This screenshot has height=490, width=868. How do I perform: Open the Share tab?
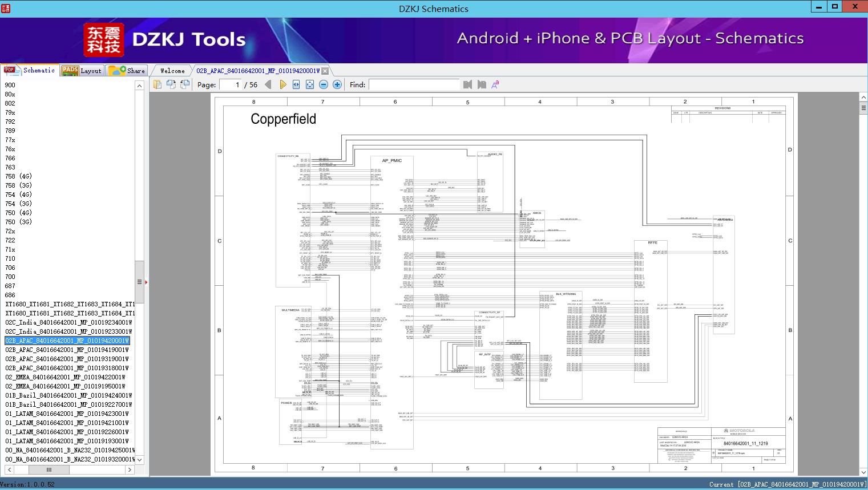point(127,71)
